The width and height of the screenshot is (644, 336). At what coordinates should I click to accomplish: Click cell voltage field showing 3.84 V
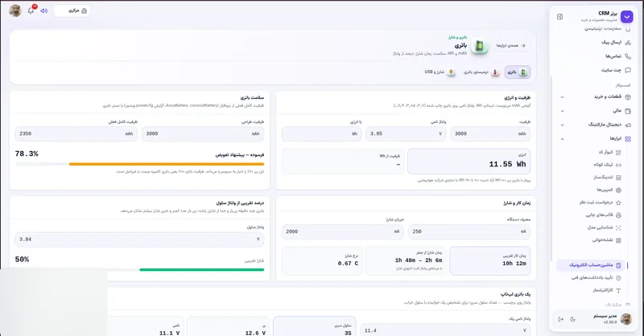(x=139, y=240)
